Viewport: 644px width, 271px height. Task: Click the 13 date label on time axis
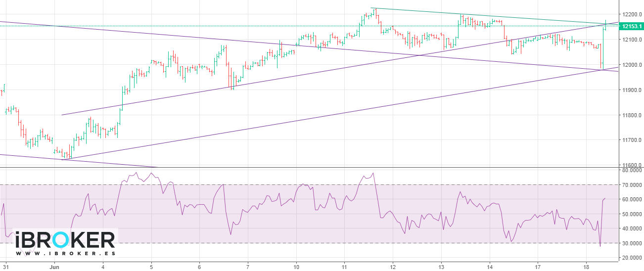[x=441, y=266]
